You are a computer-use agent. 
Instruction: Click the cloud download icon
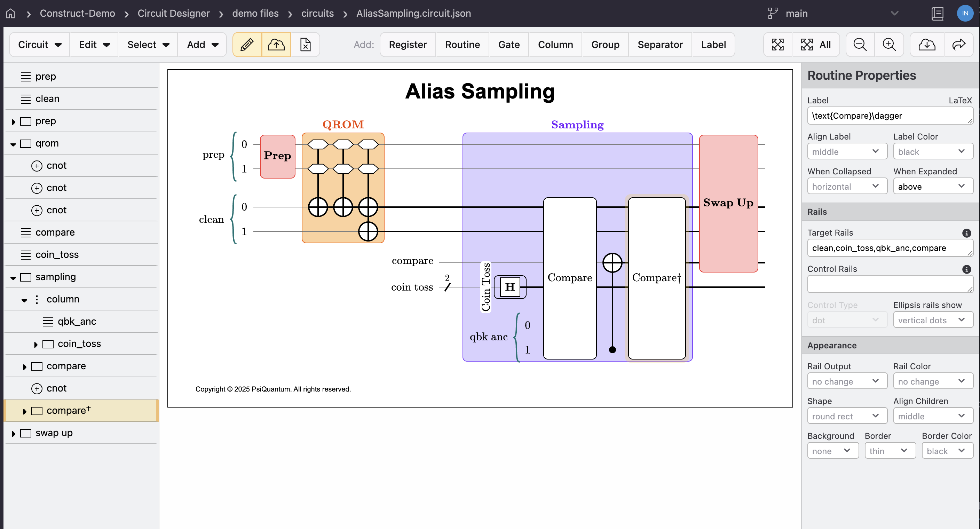tap(927, 45)
